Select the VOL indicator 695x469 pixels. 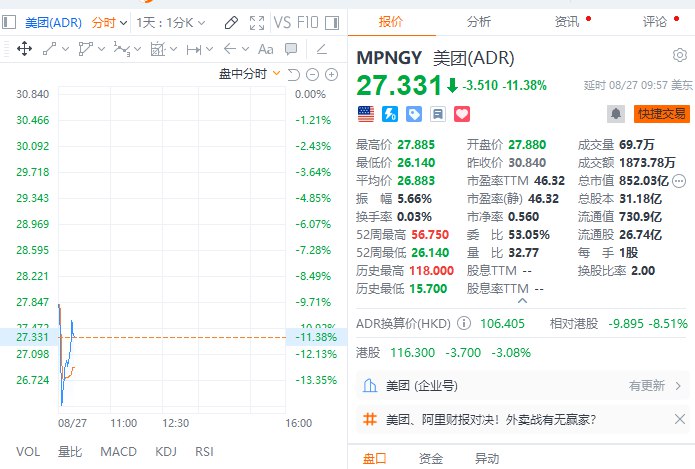(28, 452)
